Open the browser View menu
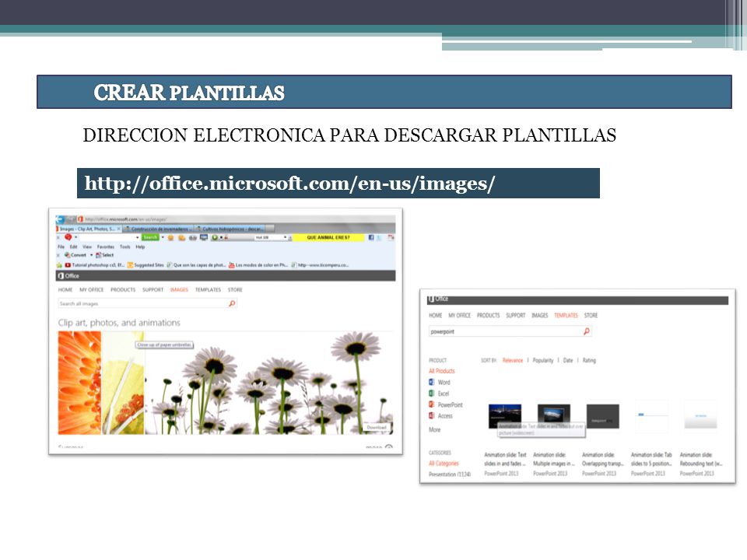The height and width of the screenshot is (560, 747). pos(87,247)
